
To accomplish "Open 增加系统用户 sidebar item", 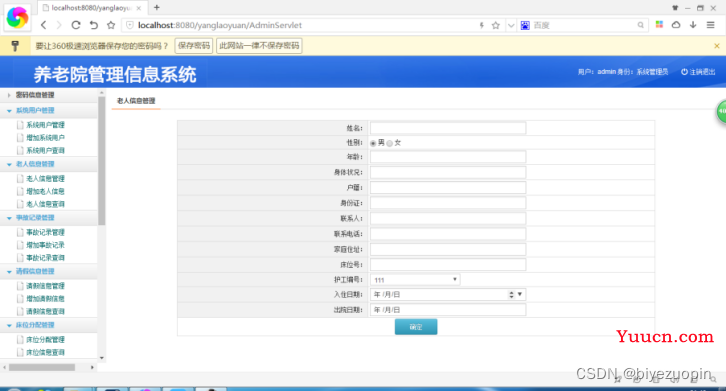I will pyautogui.click(x=45, y=138).
